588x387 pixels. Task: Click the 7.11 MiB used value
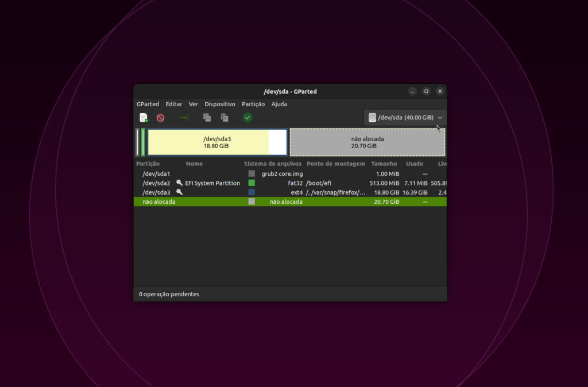click(x=416, y=183)
